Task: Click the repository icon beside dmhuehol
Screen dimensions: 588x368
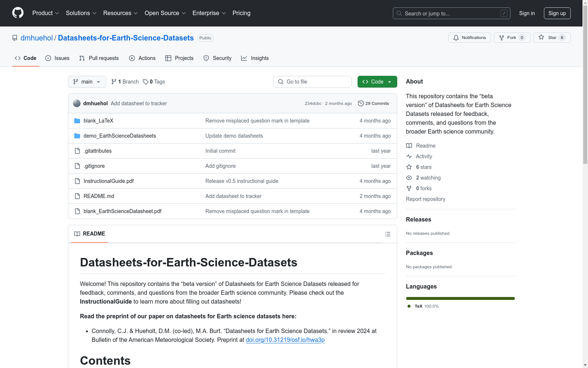Action: click(x=15, y=38)
